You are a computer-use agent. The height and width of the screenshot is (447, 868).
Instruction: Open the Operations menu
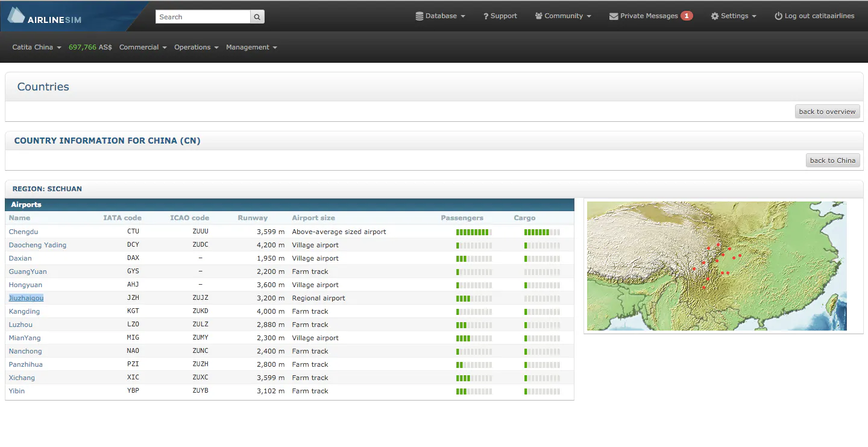197,47
